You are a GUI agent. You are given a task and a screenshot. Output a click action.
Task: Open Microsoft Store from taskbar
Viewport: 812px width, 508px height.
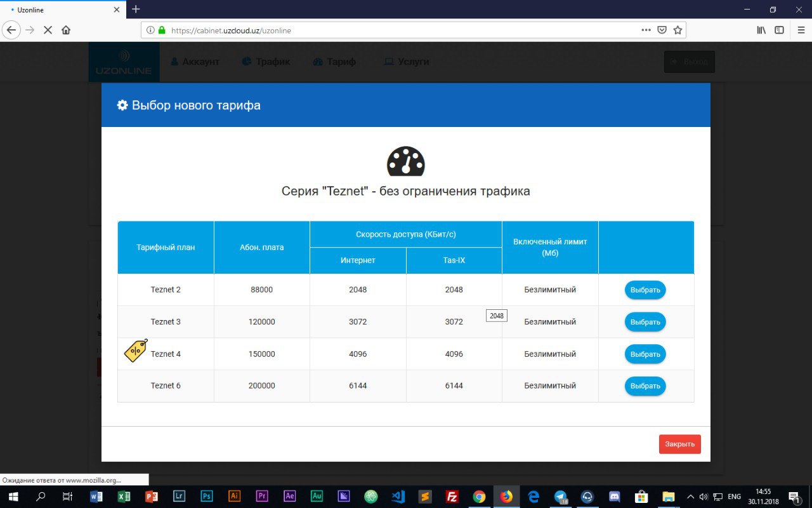(x=641, y=497)
